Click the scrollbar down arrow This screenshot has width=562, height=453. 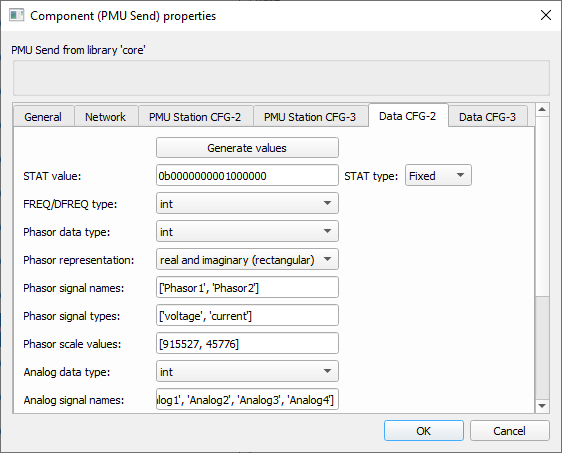[x=542, y=406]
